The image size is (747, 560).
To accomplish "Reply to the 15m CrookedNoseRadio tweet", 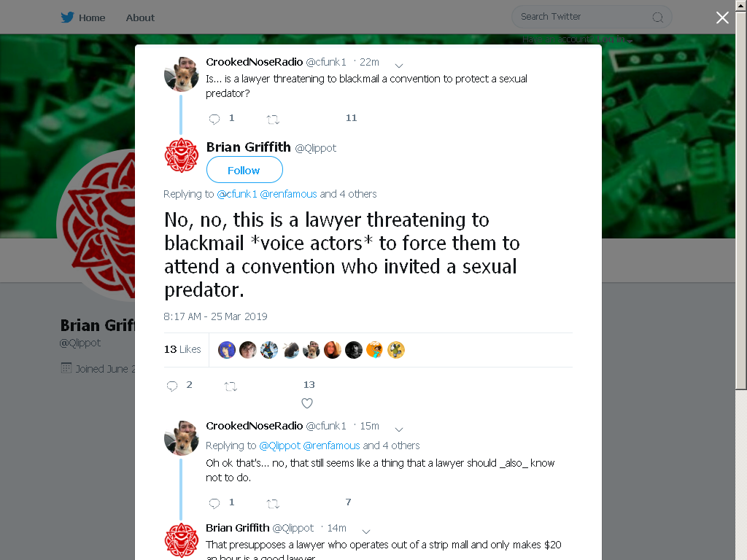I will pos(214,503).
